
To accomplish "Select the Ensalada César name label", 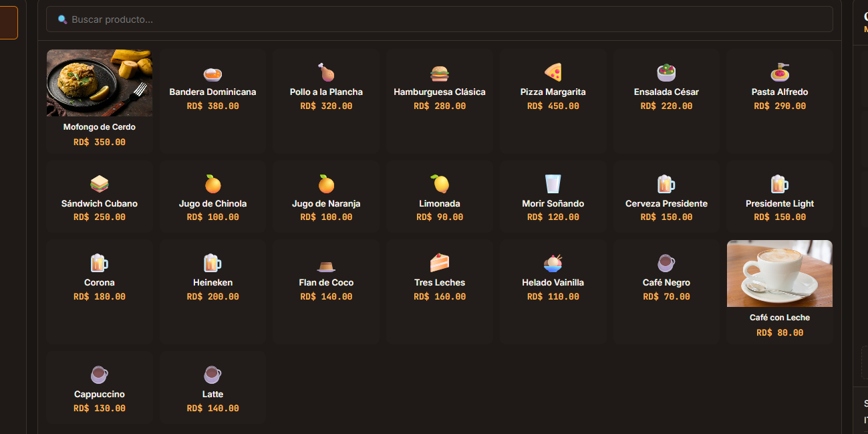I will pos(666,92).
